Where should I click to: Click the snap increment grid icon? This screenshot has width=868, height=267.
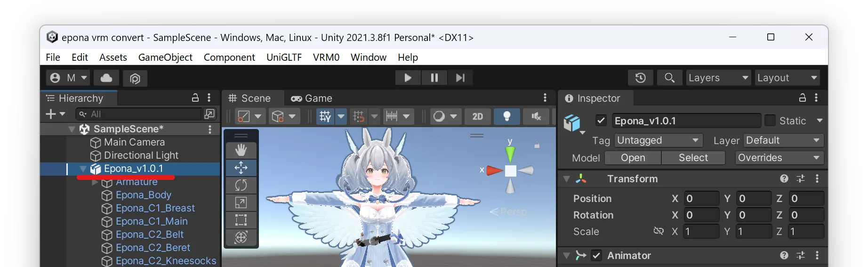pyautogui.click(x=359, y=116)
